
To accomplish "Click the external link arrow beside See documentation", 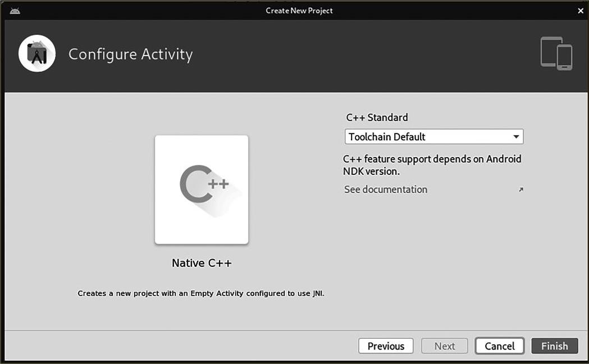I will (520, 190).
